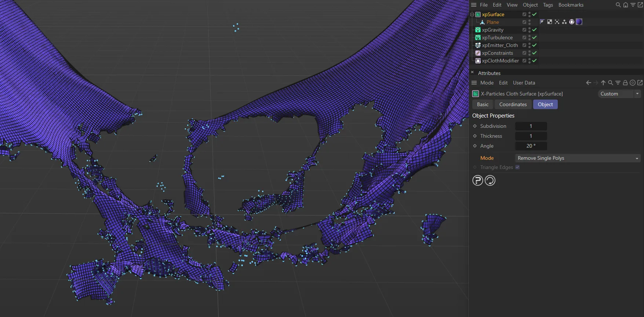644x317 pixels.
Task: Click the reset circular arrow button
Action: [490, 180]
